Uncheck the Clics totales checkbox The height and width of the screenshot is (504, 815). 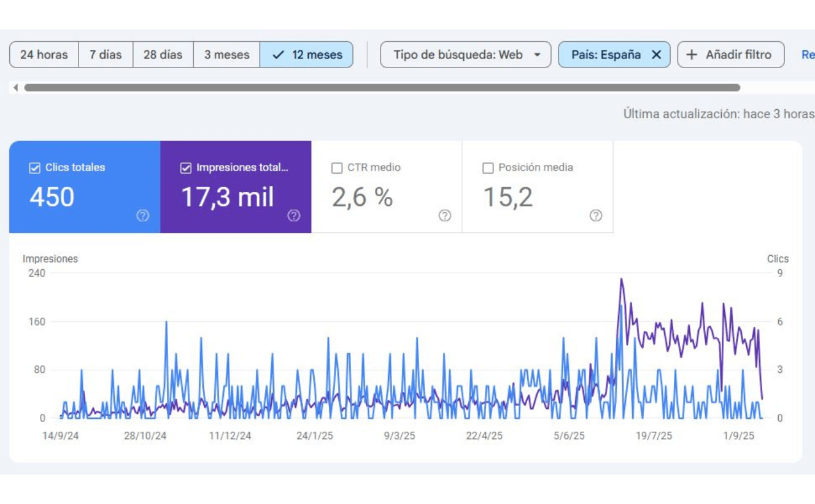(35, 168)
